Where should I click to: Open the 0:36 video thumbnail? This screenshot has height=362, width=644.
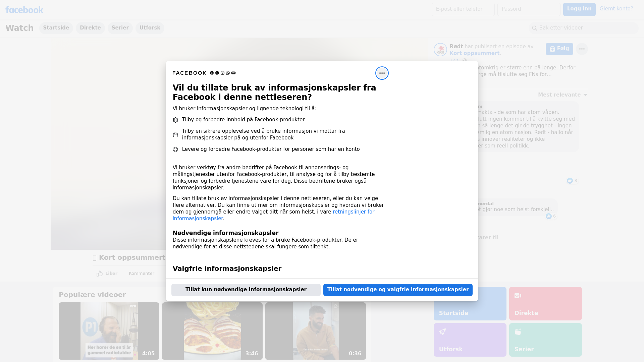click(x=316, y=331)
